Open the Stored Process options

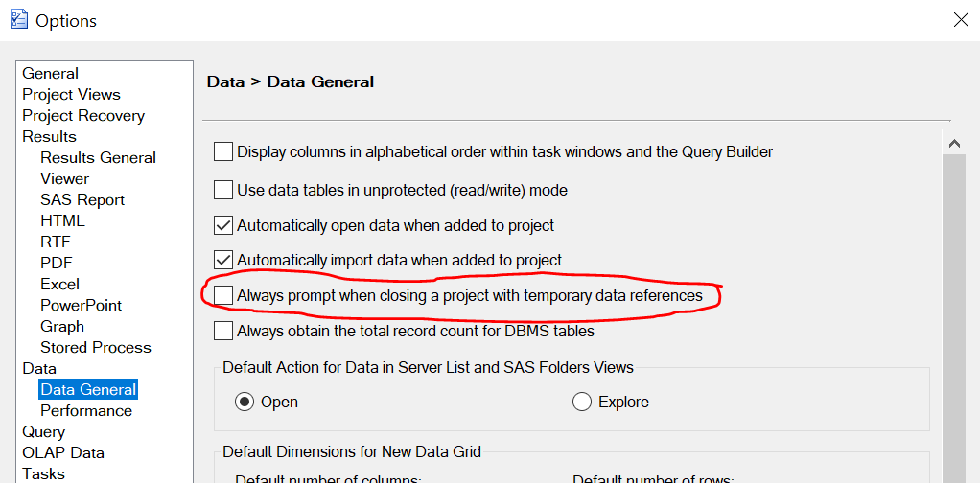pyautogui.click(x=95, y=347)
